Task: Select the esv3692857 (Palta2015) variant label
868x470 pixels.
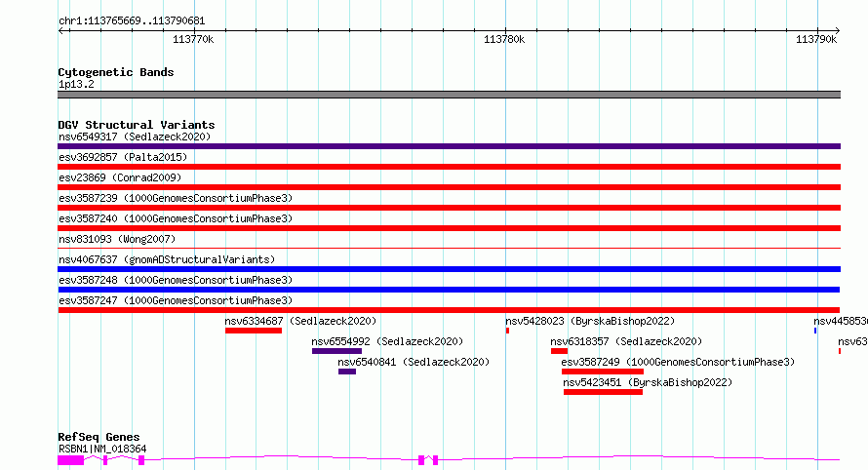Action: 123,157
